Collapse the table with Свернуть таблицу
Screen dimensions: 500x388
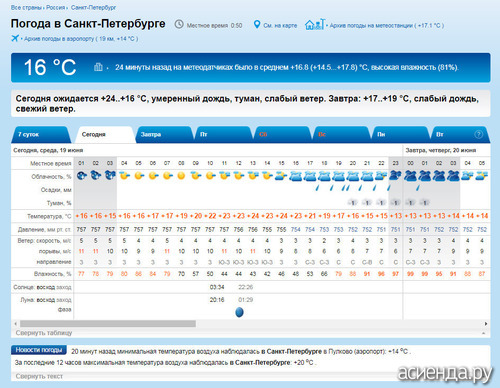coord(44,333)
